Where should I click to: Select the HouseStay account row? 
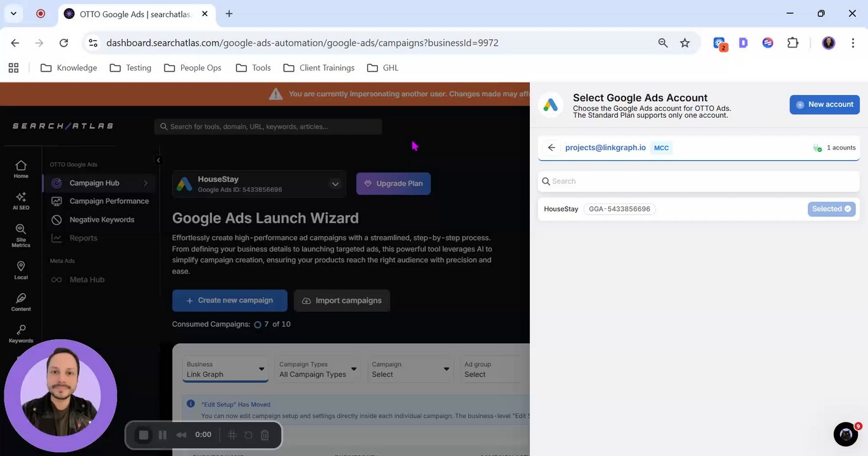[x=698, y=209]
